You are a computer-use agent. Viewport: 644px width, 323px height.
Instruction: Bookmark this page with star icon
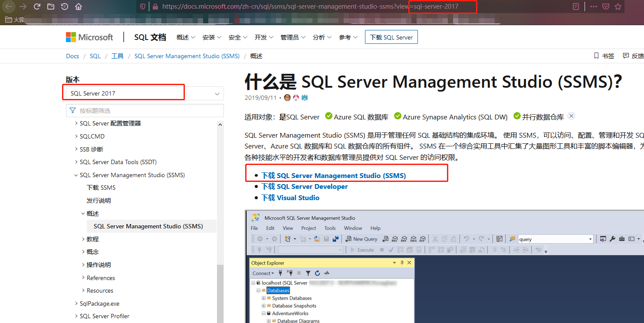[618, 7]
